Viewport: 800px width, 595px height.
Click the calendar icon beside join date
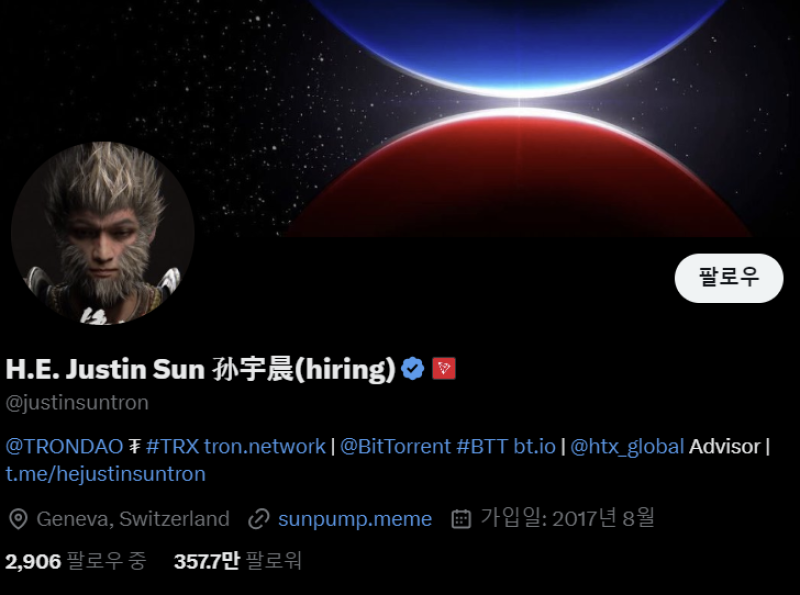(x=461, y=519)
